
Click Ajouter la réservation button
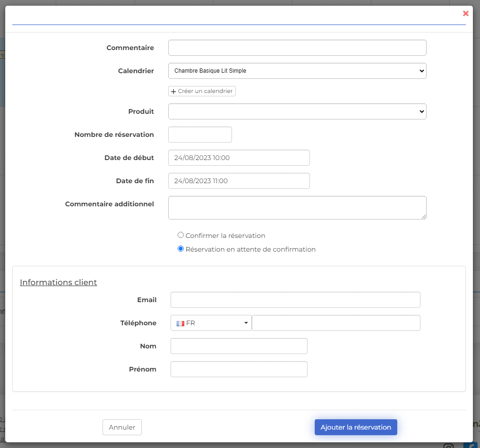tap(356, 427)
